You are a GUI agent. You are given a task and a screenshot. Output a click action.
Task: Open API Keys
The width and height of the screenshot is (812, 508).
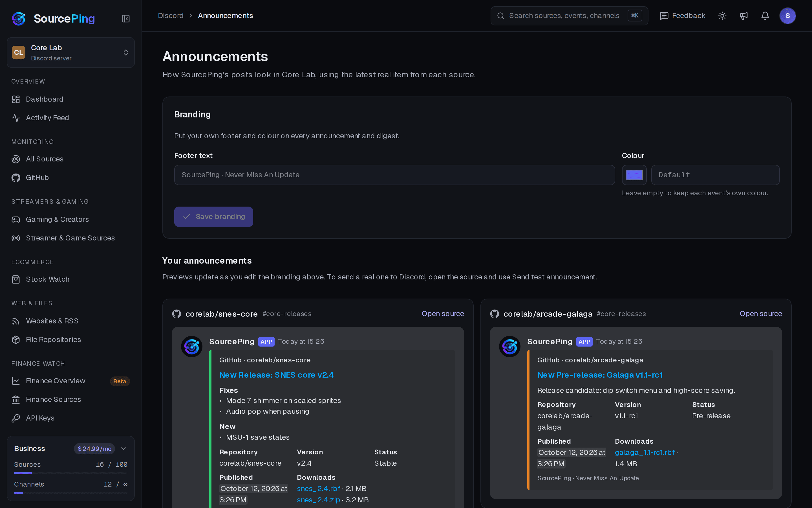(x=70, y=418)
